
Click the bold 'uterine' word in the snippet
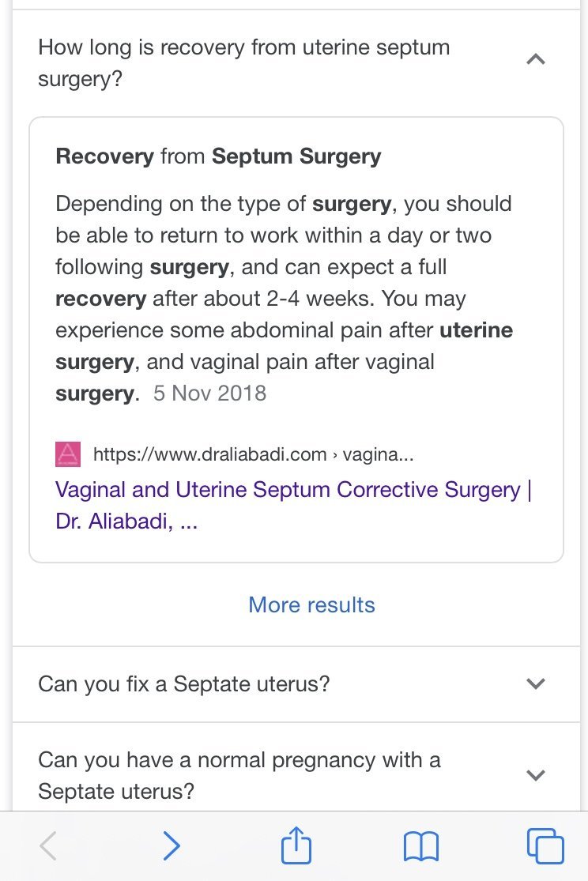click(x=476, y=330)
